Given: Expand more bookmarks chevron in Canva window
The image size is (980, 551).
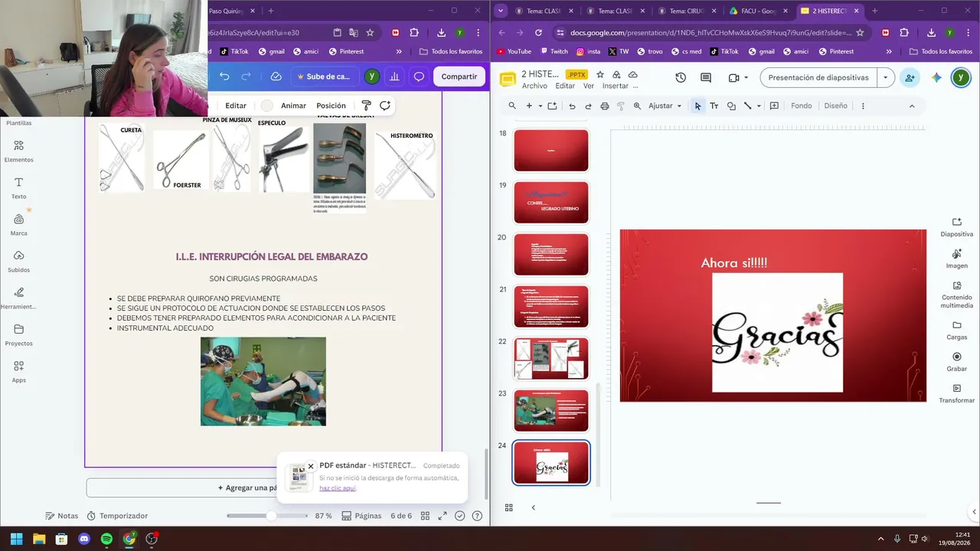Looking at the screenshot, I should [x=399, y=51].
